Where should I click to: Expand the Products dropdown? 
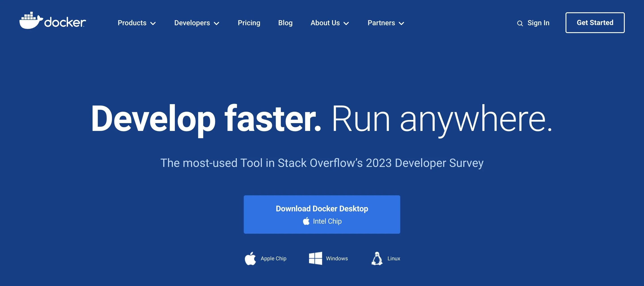point(153,23)
